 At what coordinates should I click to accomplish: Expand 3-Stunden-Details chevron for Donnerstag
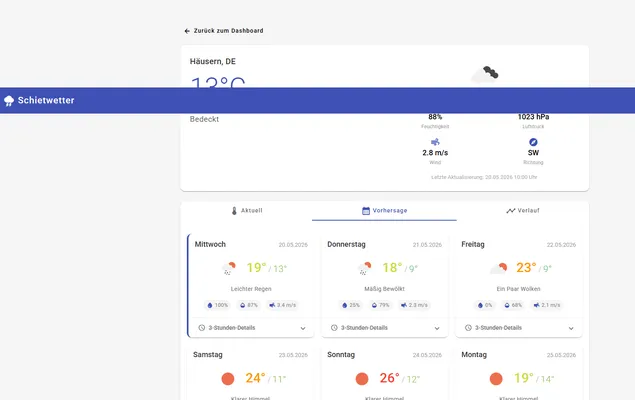tap(437, 328)
